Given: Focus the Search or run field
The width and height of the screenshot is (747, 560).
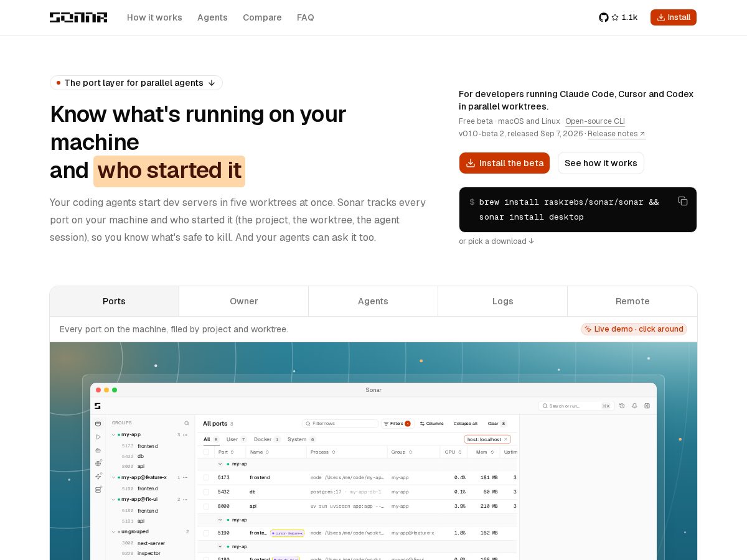Looking at the screenshot, I should click(x=576, y=406).
